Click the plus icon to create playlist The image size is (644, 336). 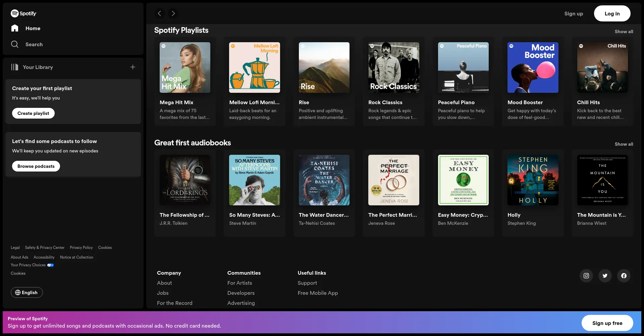[x=133, y=67]
